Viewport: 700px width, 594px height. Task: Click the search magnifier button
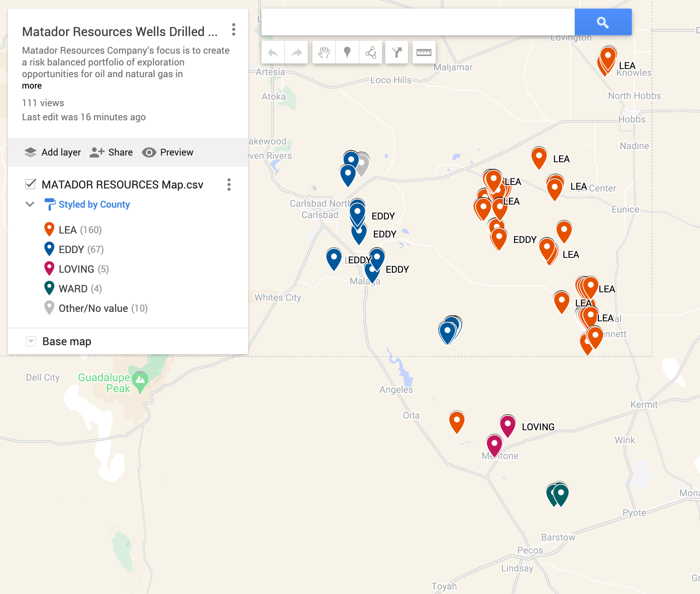[603, 22]
